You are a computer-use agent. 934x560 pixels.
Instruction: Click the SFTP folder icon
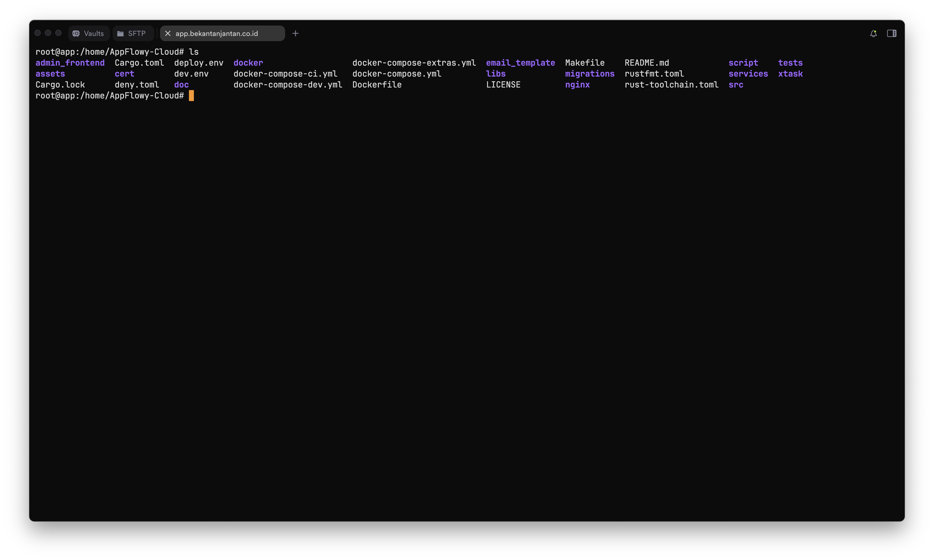coord(120,34)
